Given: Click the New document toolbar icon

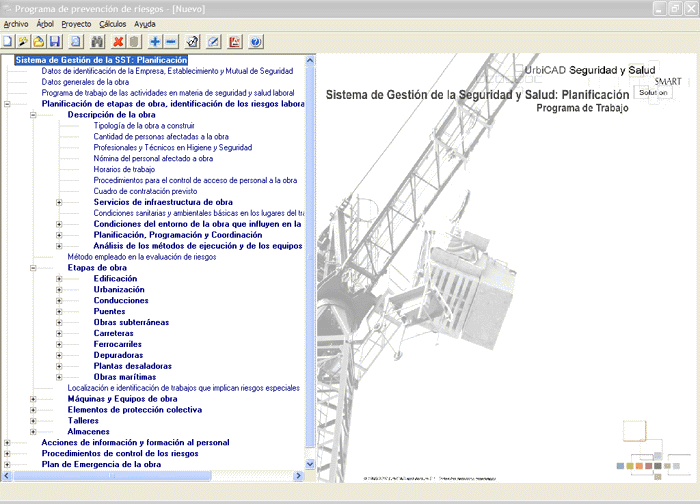Looking at the screenshot, I should pos(8,42).
